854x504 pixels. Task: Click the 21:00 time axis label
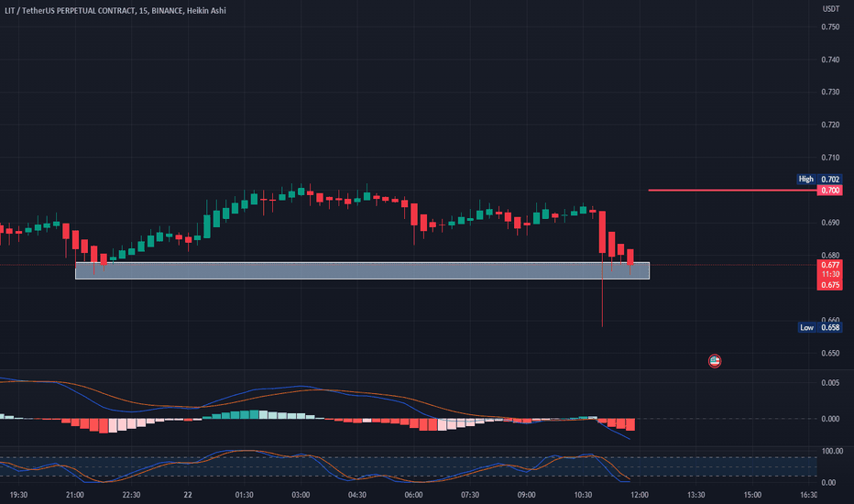click(74, 495)
